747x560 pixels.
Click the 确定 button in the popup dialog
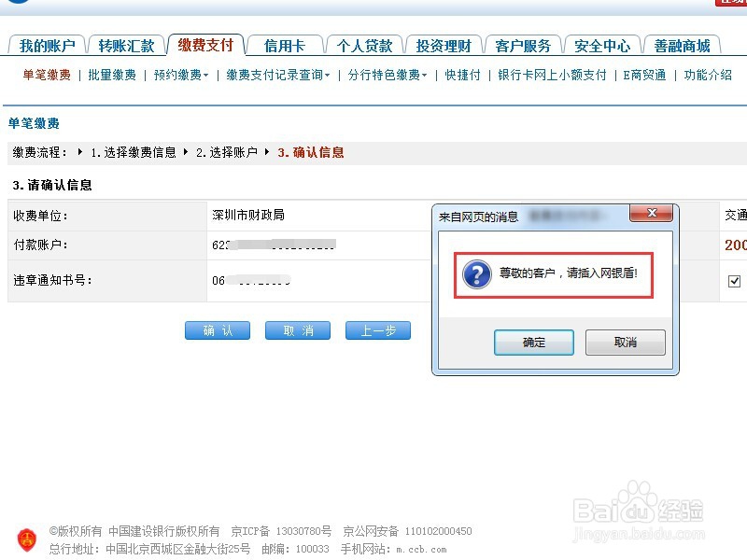534,343
